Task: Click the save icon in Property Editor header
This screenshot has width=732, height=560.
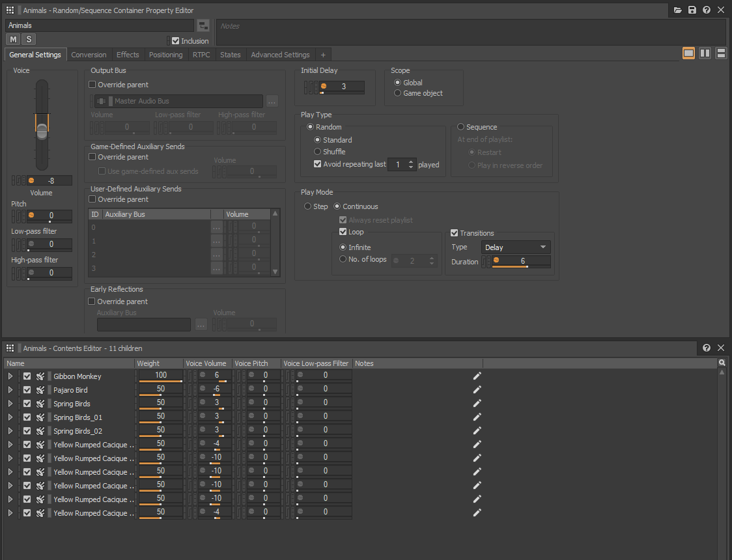Action: click(692, 10)
